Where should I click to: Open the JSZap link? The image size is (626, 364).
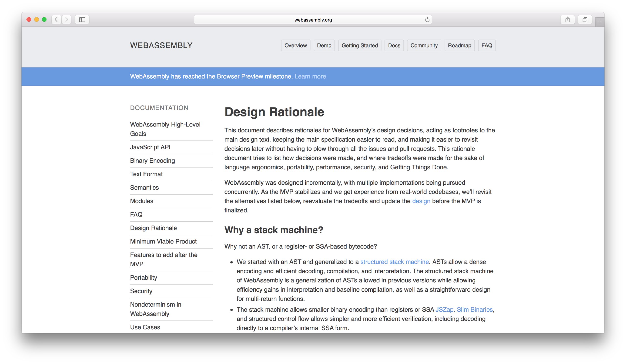click(x=444, y=310)
